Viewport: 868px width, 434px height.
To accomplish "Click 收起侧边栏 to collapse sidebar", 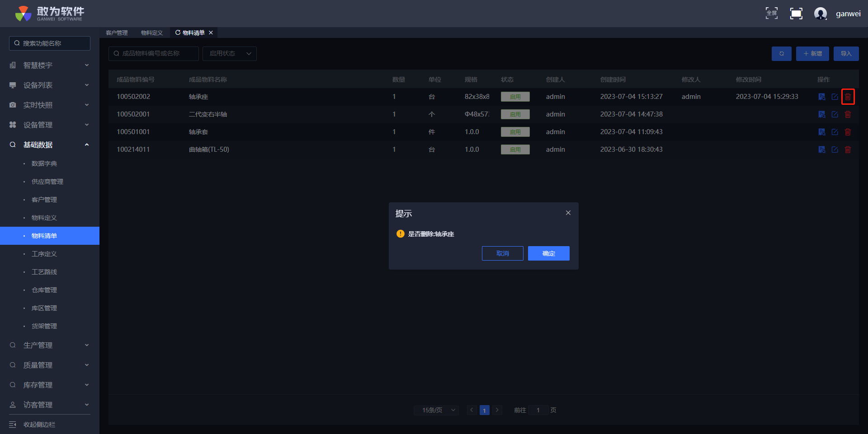I will point(39,425).
